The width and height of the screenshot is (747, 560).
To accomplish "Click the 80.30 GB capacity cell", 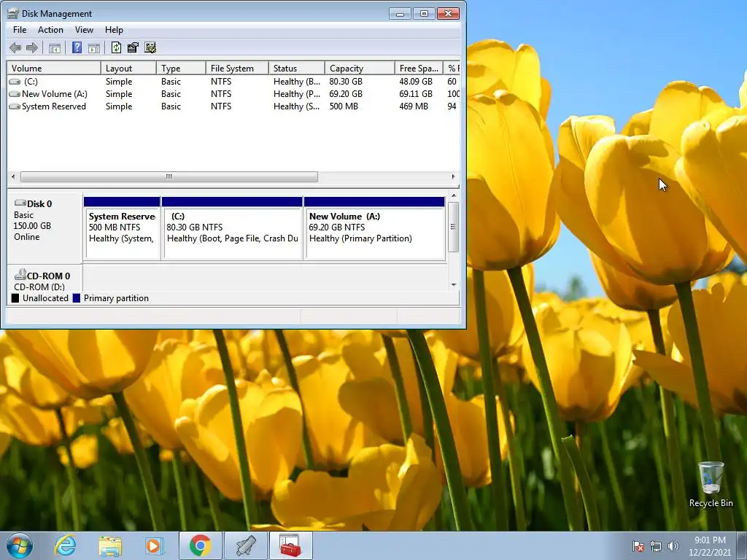I will click(346, 82).
